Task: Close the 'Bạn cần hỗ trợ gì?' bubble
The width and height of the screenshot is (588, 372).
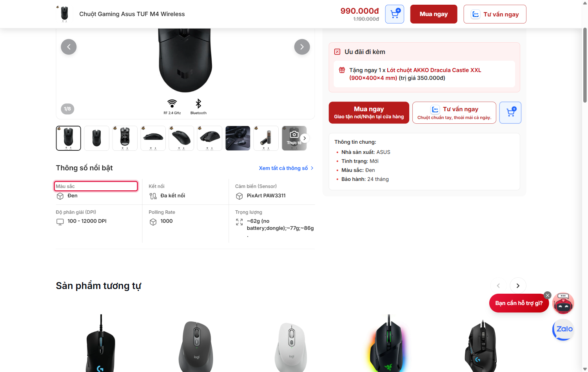Action: [548, 296]
